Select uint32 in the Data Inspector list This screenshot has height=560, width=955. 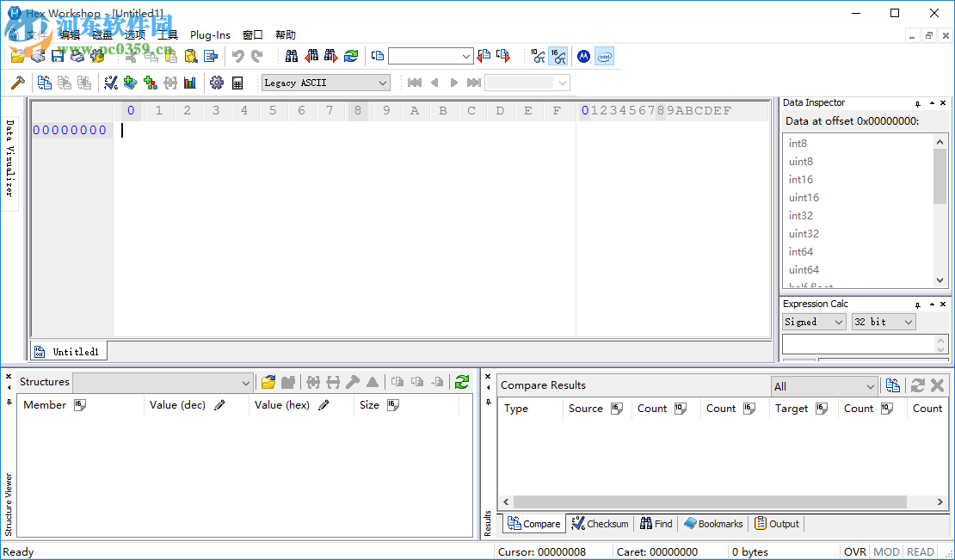[x=804, y=234]
